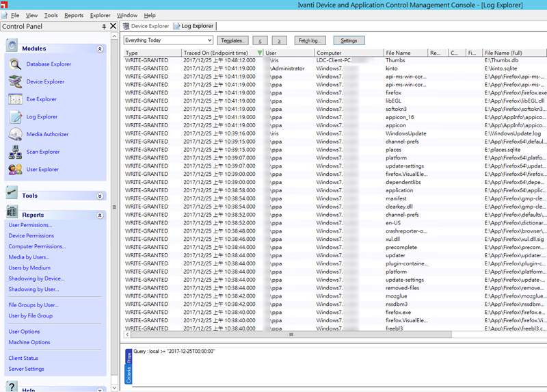Click the Props vertical side tab
Viewport: 547px width, 392px height.
(129, 356)
